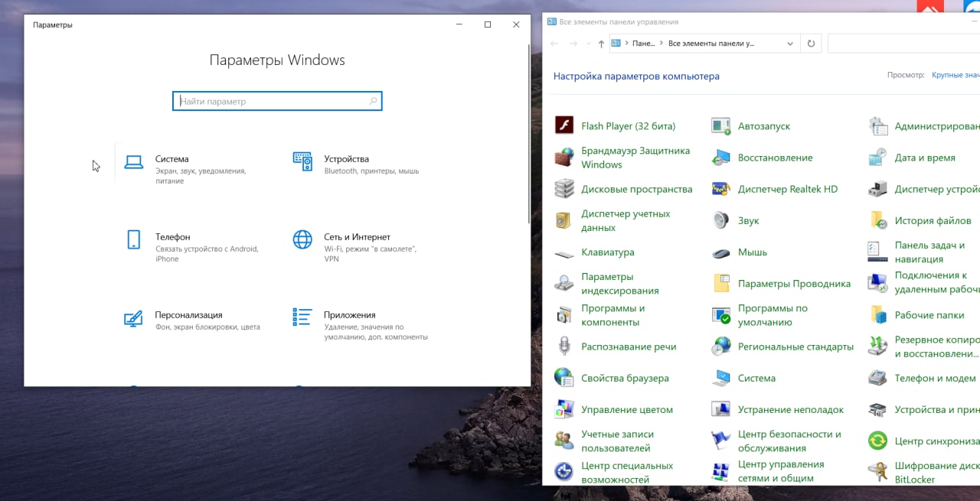Go forward in Control Panel navigation
980x501 pixels.
pos(573,44)
